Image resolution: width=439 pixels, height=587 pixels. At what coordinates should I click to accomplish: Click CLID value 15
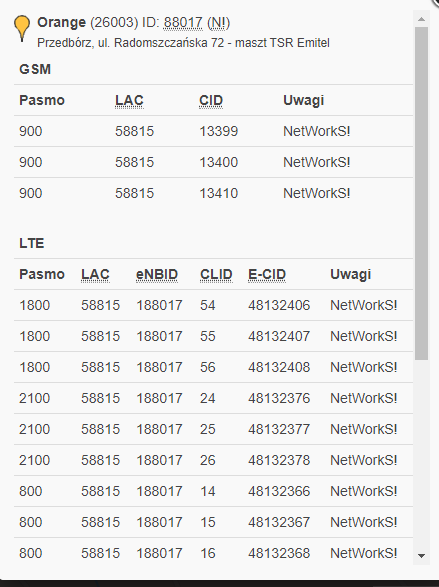pos(208,523)
